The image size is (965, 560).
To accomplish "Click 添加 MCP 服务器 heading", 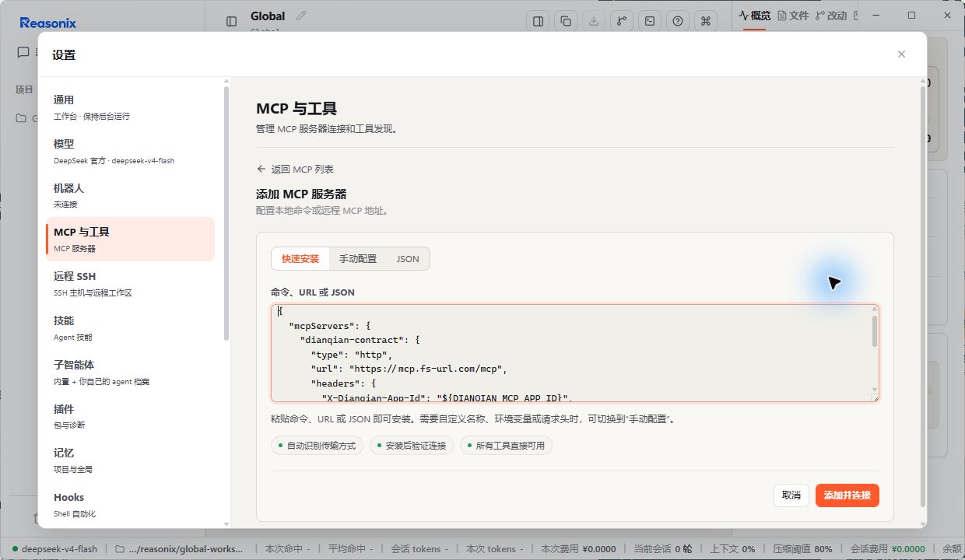I will (301, 194).
